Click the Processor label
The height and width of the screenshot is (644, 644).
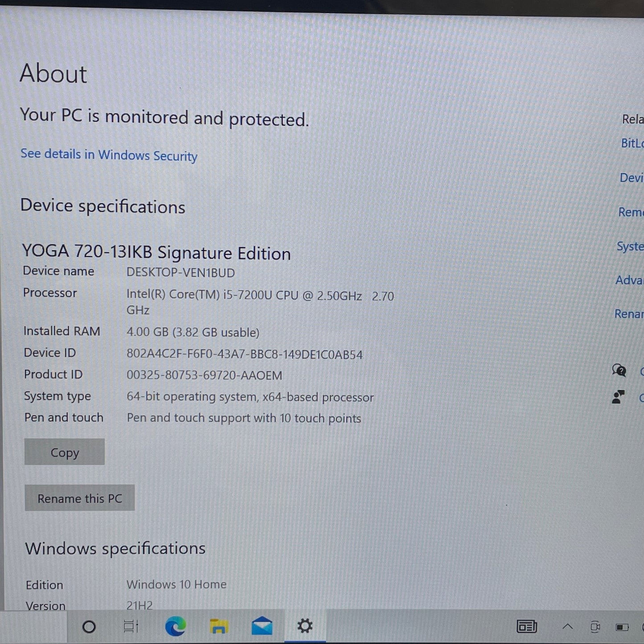[x=50, y=293]
